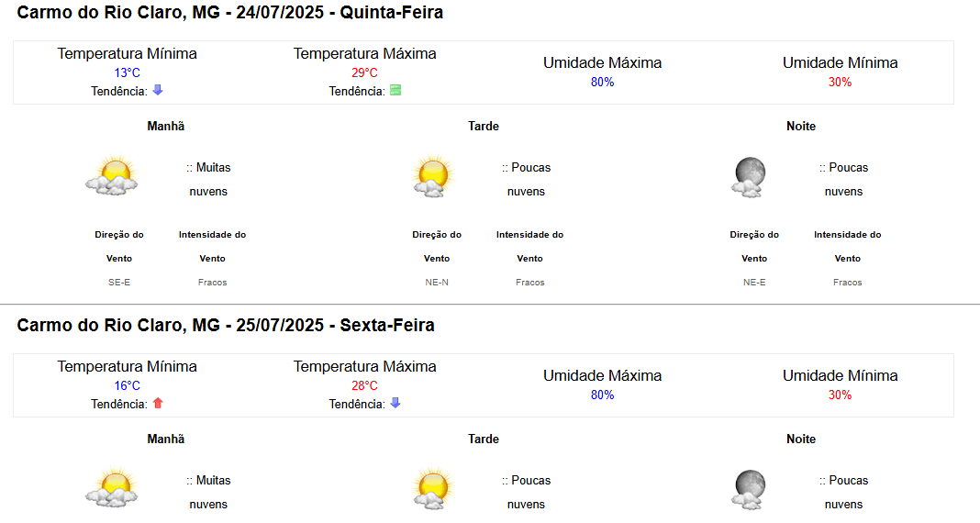
Task: Select the 29°C maximum temperature value
Action: pyautogui.click(x=364, y=72)
